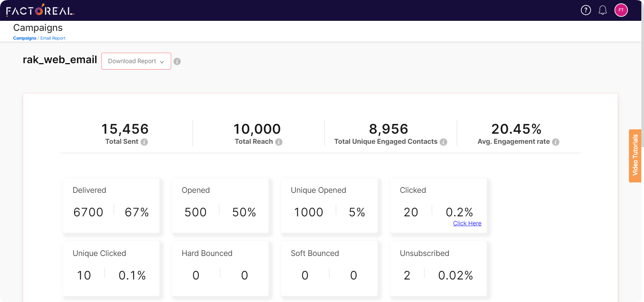644x302 pixels.
Task: Go to Campaigns breadcrumb link
Action: 24,38
